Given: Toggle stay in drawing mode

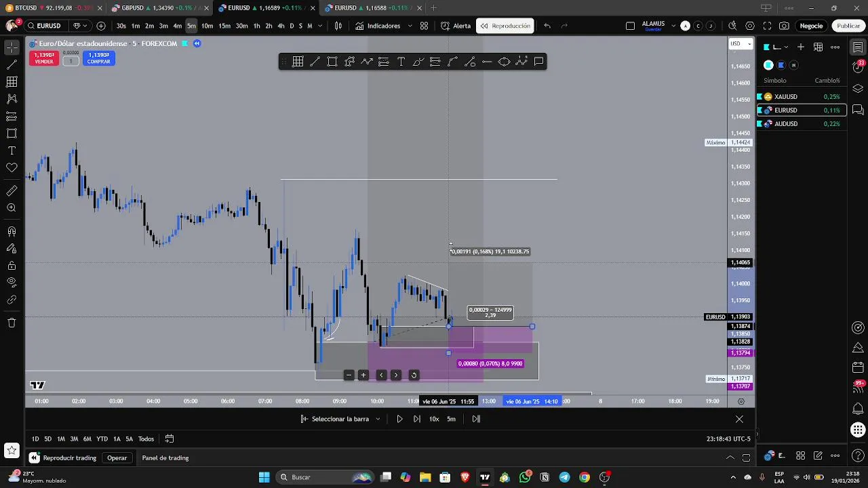Looking at the screenshot, I should click(x=12, y=249).
